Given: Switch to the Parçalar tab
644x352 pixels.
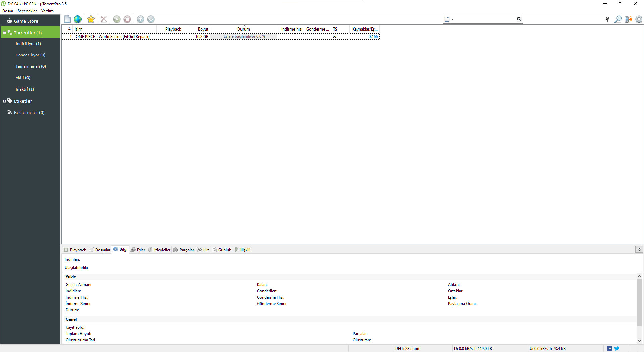Looking at the screenshot, I should 183,250.
